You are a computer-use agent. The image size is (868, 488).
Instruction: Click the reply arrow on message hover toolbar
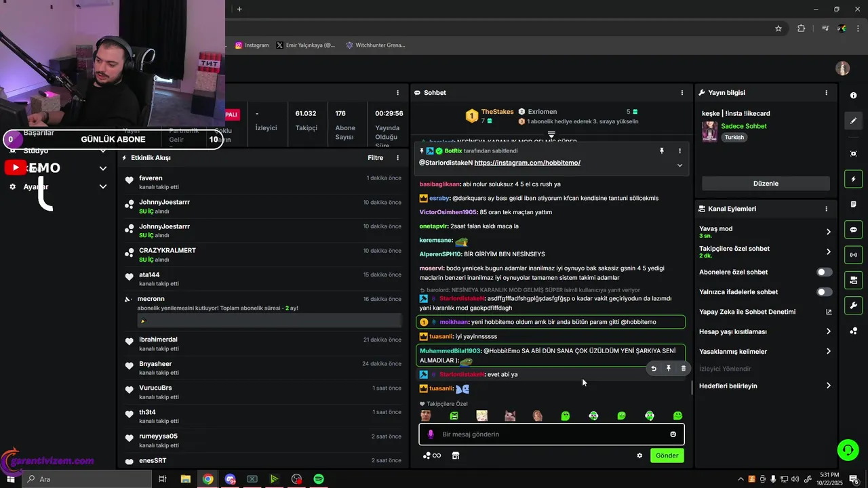point(654,369)
